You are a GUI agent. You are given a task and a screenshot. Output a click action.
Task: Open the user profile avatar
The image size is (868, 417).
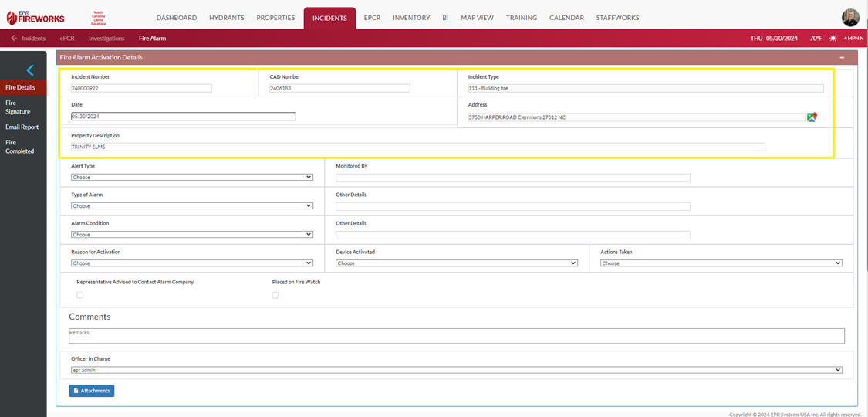tap(850, 18)
